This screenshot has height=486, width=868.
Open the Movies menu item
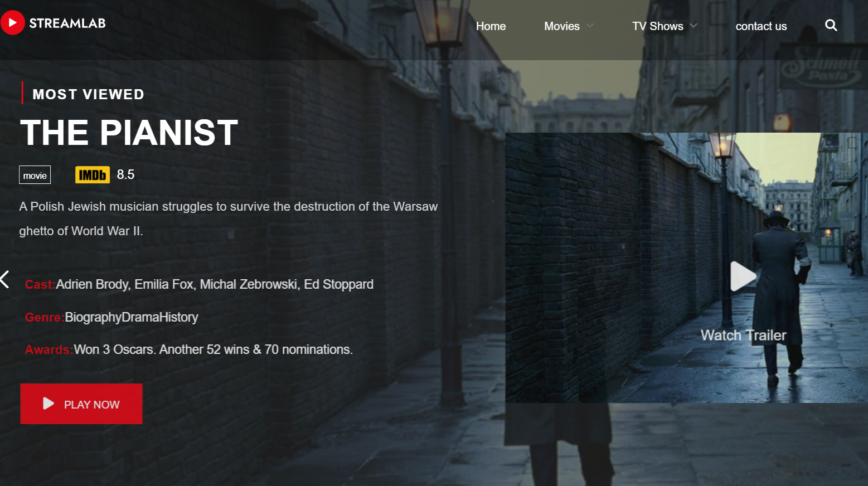coord(562,26)
